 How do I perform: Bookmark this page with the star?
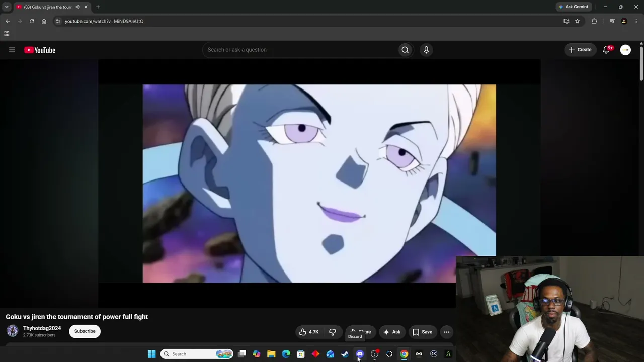[x=577, y=21]
